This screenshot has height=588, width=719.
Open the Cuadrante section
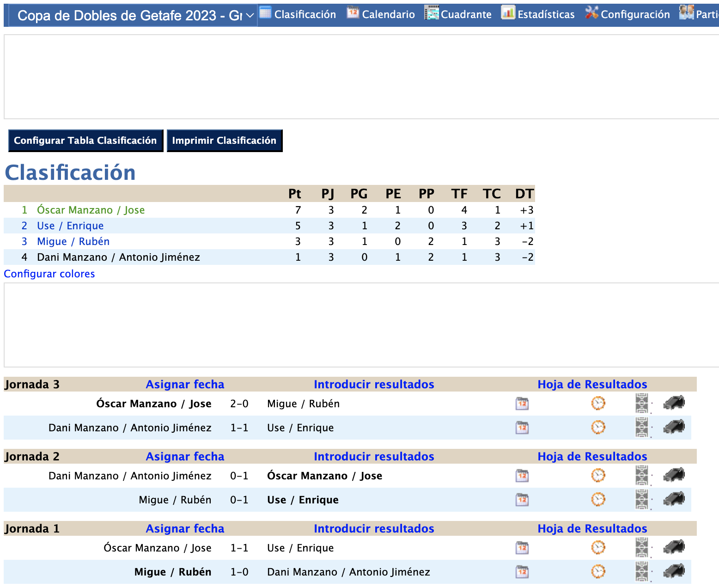[x=458, y=14]
